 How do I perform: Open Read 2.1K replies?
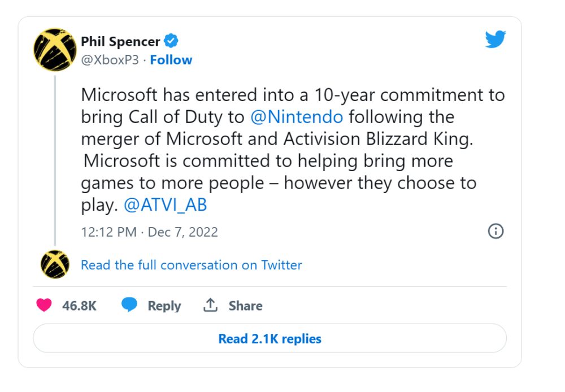270,339
